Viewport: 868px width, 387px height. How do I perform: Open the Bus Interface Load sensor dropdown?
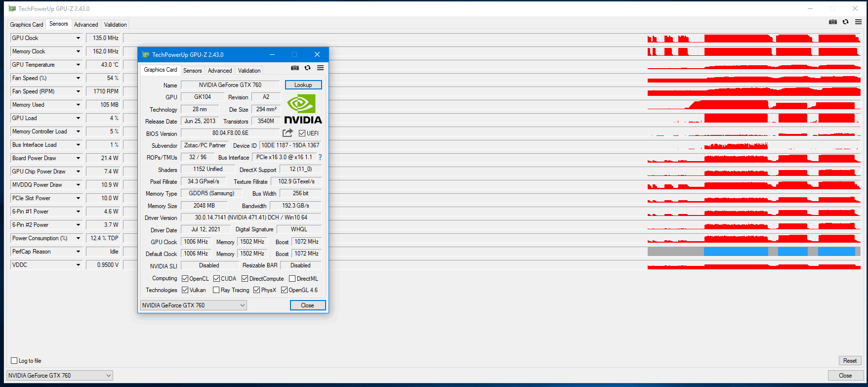78,145
